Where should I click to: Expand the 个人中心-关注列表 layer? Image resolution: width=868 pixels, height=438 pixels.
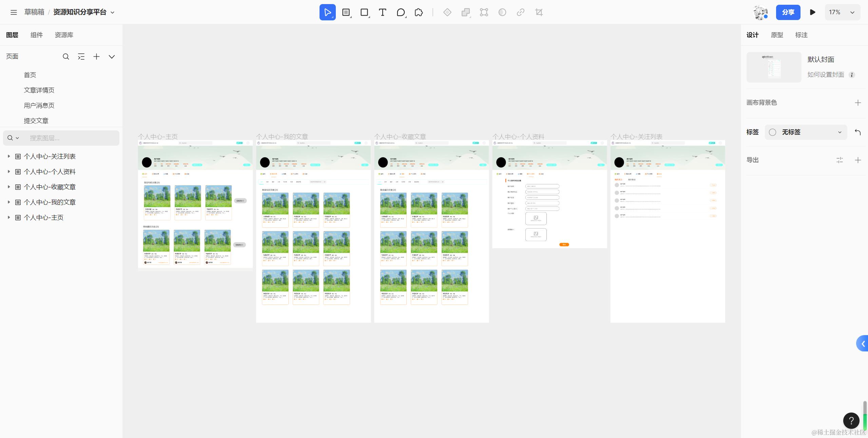(x=9, y=156)
